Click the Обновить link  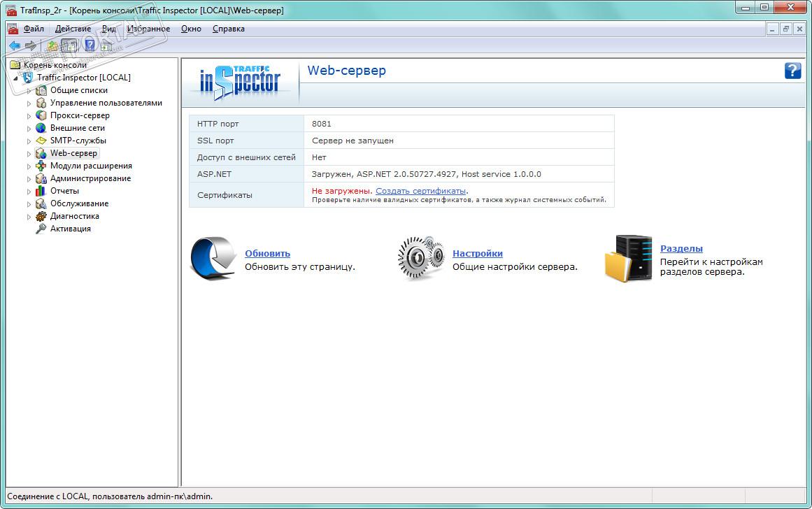point(267,254)
